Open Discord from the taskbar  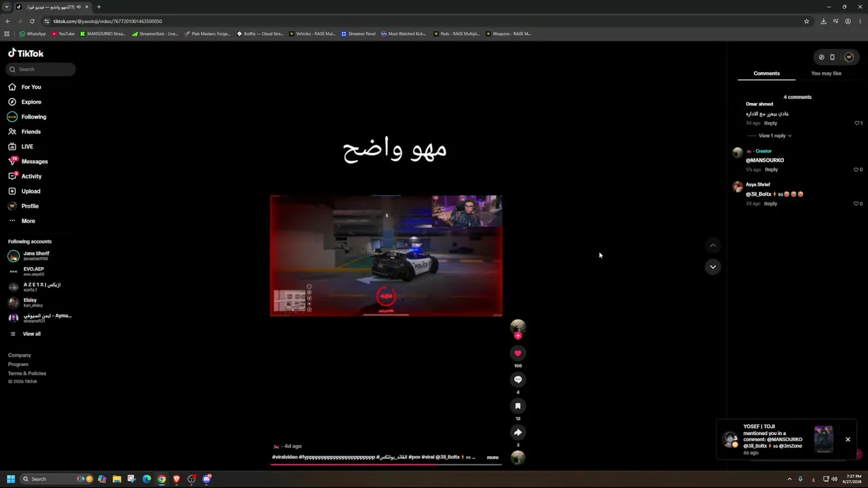(x=206, y=479)
